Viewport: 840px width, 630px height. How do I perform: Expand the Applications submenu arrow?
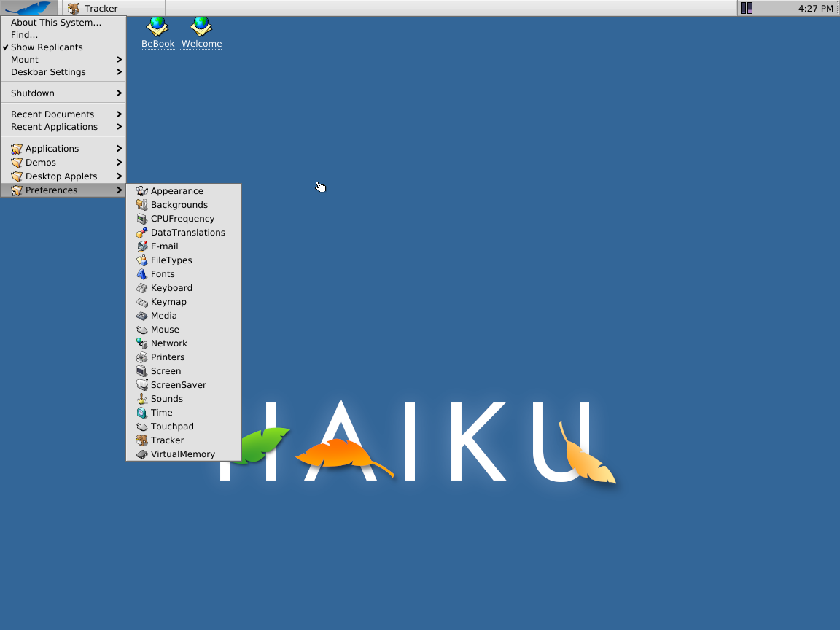point(119,149)
